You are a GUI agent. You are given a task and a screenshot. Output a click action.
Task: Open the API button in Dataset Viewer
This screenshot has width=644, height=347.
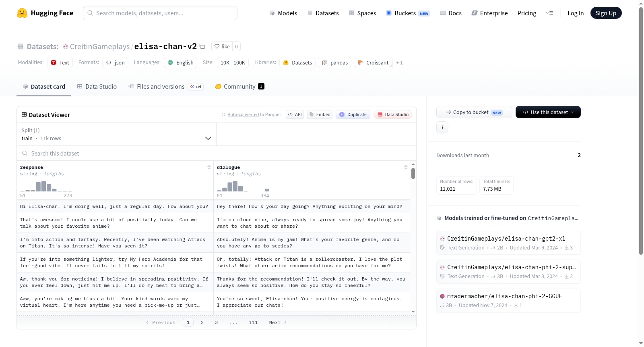(295, 114)
